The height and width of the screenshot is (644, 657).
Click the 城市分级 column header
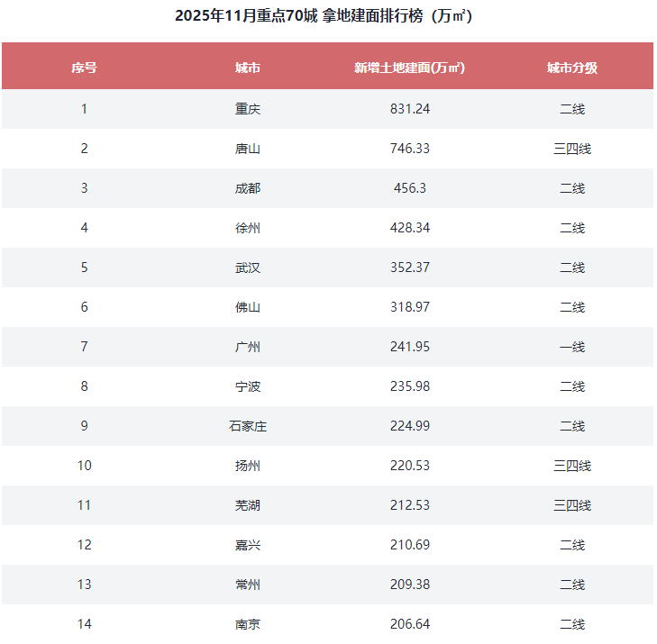coord(572,68)
